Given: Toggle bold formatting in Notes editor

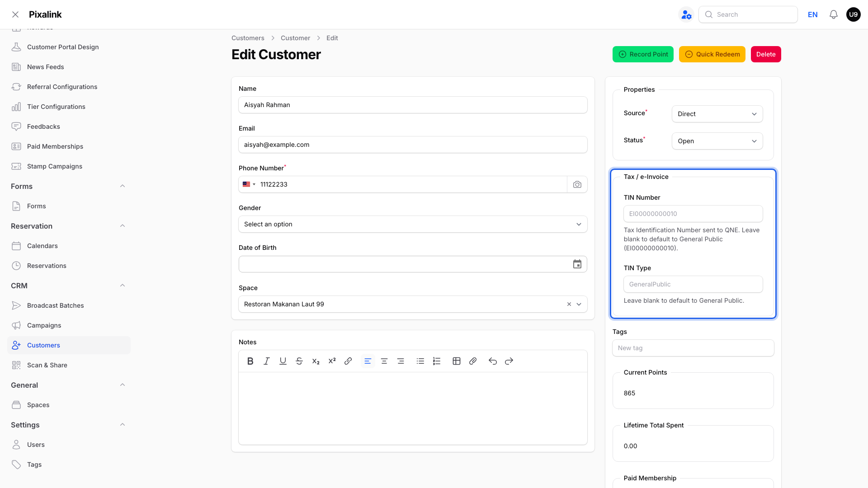Looking at the screenshot, I should point(250,361).
